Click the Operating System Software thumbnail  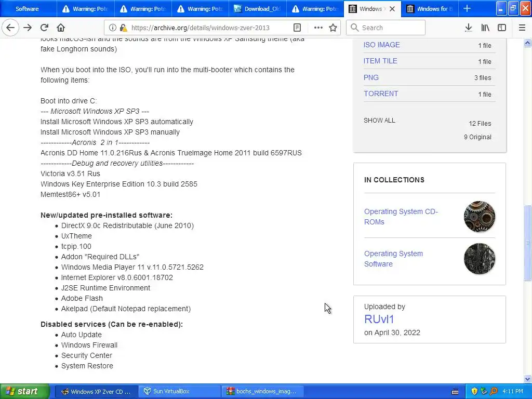(479, 259)
